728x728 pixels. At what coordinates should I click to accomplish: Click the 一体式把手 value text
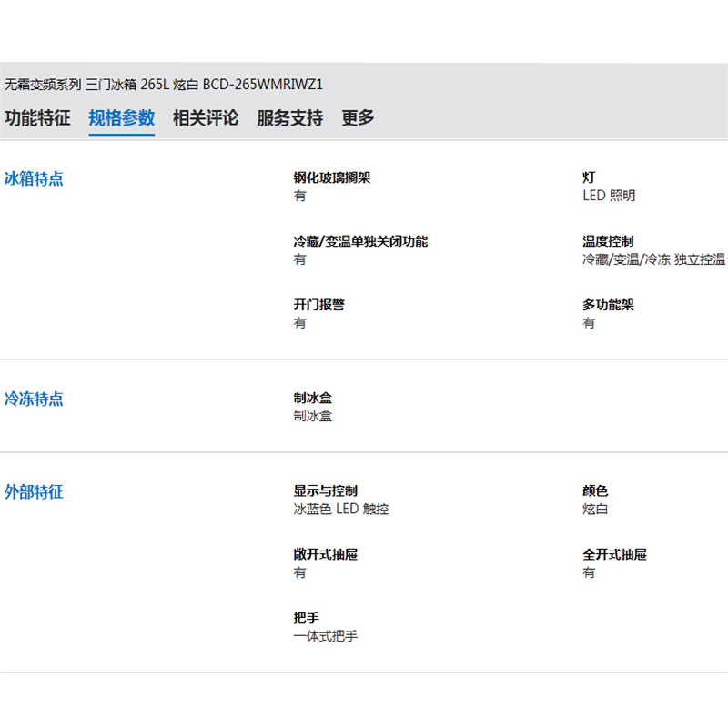pyautogui.click(x=326, y=637)
